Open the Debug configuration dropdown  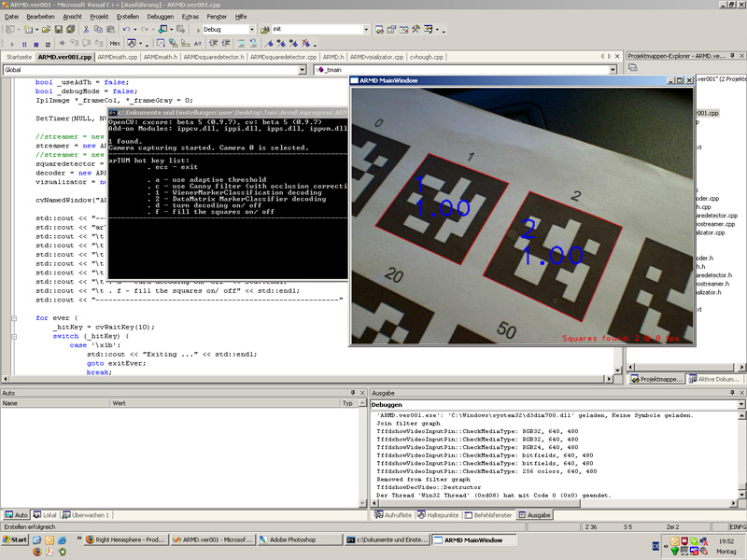click(252, 30)
